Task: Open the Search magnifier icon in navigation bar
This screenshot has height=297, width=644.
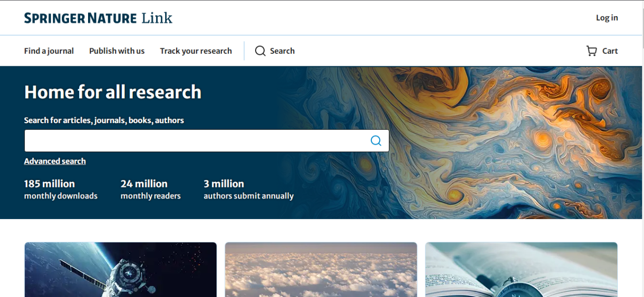Action: click(x=260, y=51)
